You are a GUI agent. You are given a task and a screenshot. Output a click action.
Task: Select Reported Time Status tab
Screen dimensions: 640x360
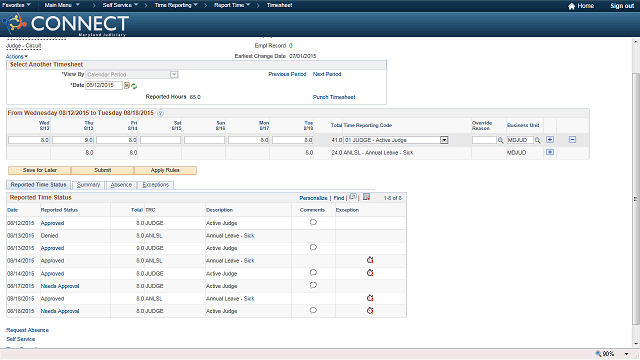tap(38, 185)
